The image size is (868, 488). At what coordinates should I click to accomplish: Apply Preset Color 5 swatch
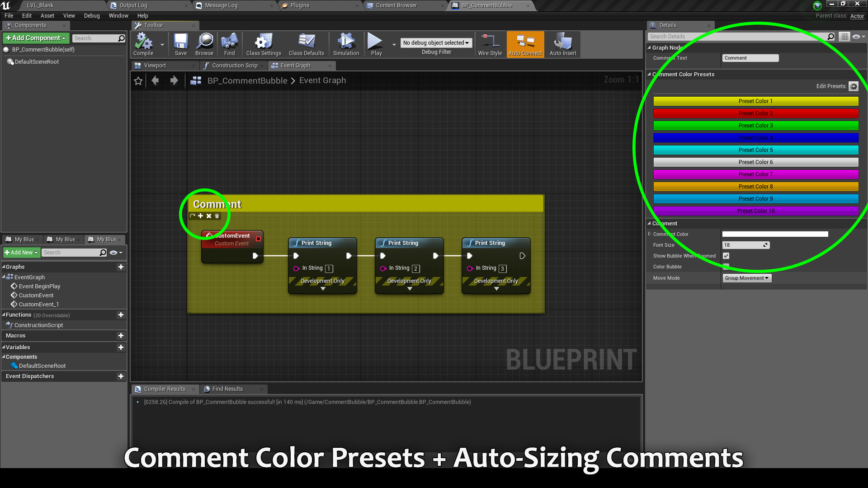pos(755,150)
